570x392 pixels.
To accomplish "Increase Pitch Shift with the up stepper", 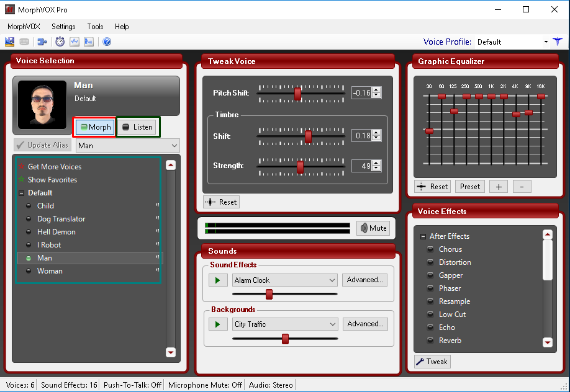I will [377, 90].
